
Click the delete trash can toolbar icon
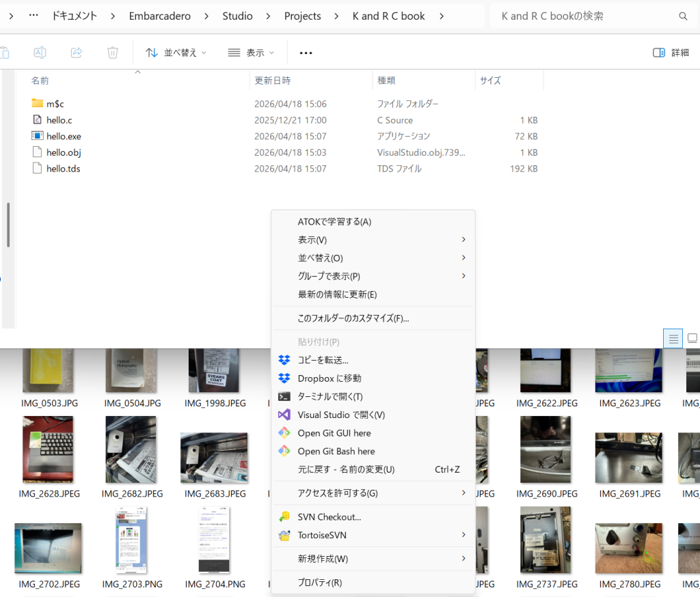pyautogui.click(x=113, y=53)
